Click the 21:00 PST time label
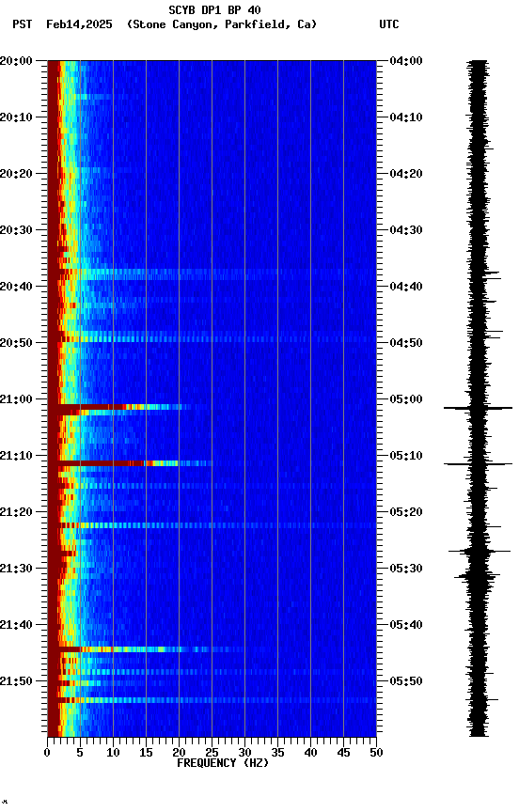The width and height of the screenshot is (519, 812). tap(16, 399)
